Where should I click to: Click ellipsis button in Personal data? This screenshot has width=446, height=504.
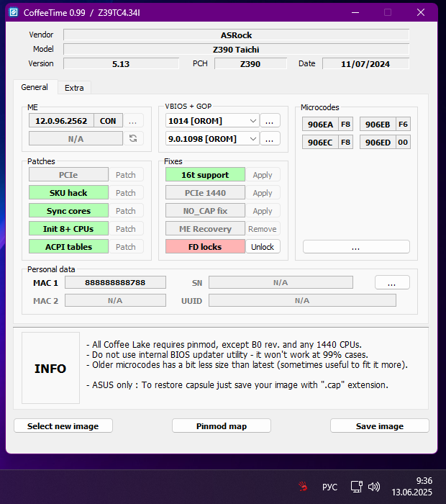coord(392,282)
